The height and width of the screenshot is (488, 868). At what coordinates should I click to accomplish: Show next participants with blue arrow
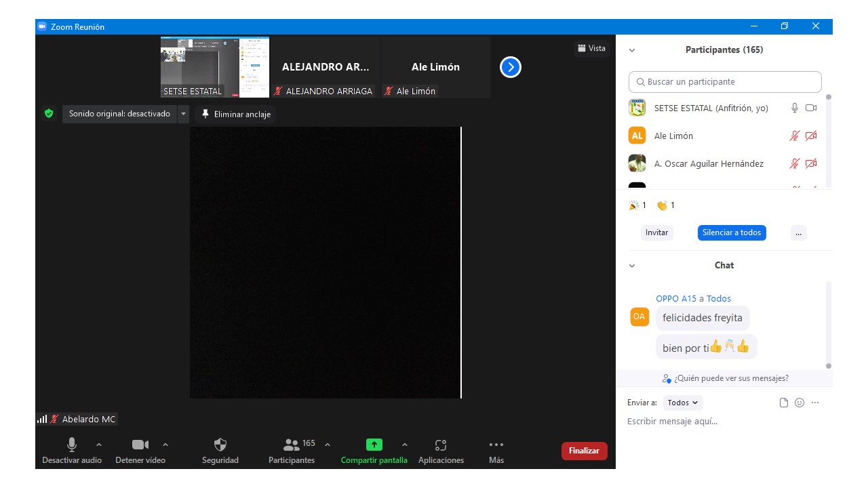click(x=511, y=67)
